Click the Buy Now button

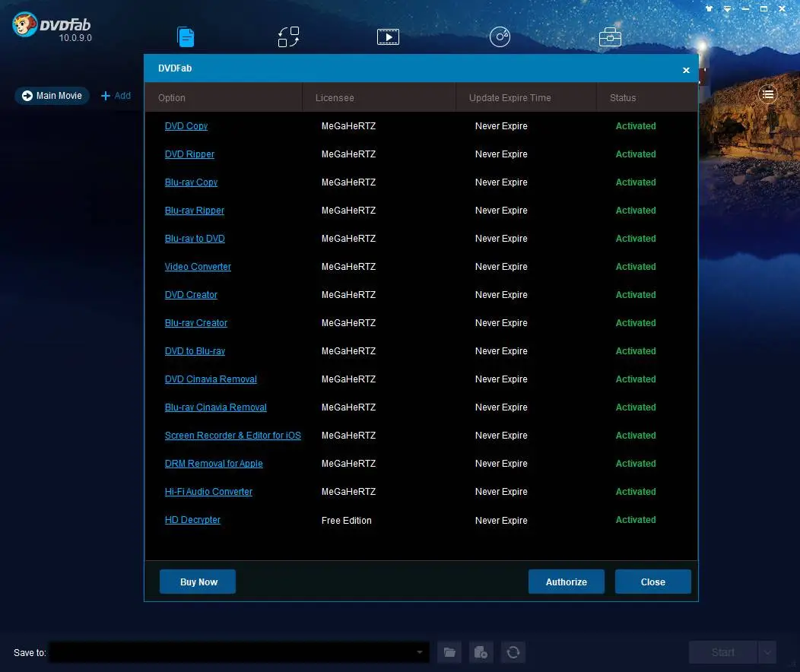coord(198,582)
